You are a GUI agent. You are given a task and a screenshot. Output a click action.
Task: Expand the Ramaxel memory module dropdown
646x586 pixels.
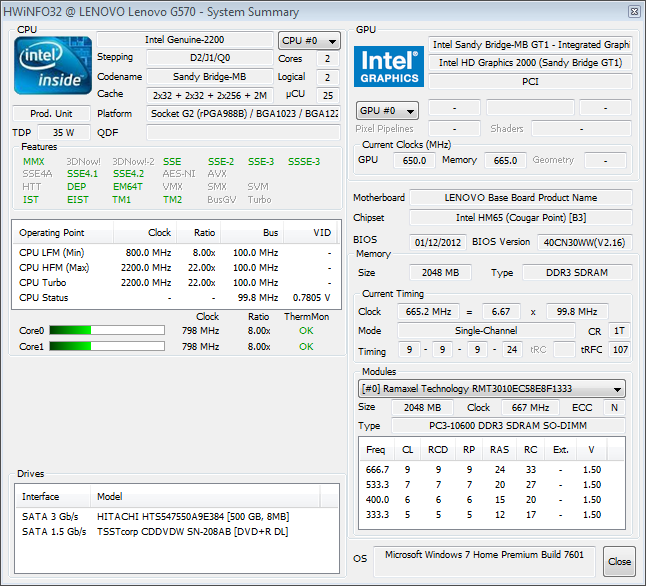click(x=492, y=389)
